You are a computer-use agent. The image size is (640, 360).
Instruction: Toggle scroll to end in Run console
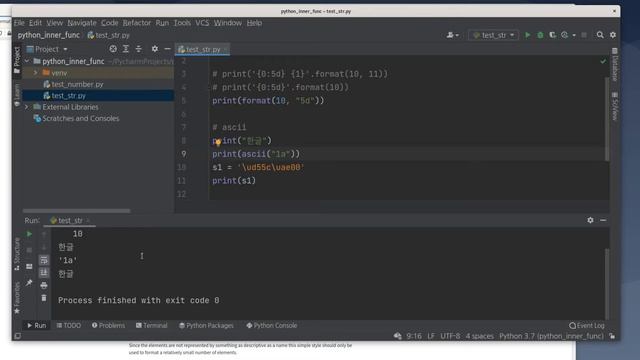pyautogui.click(x=44, y=273)
